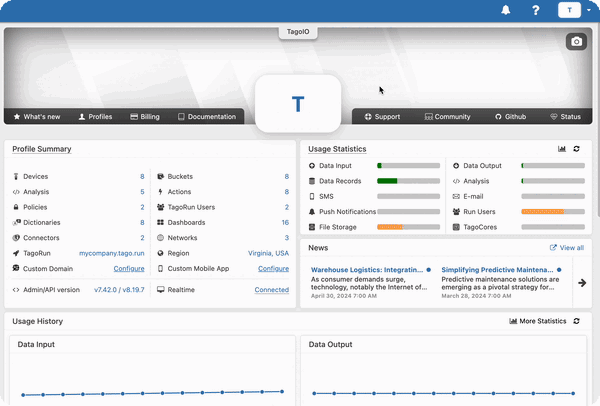Open the mycompany.tago.run link
600x406 pixels.
112,253
